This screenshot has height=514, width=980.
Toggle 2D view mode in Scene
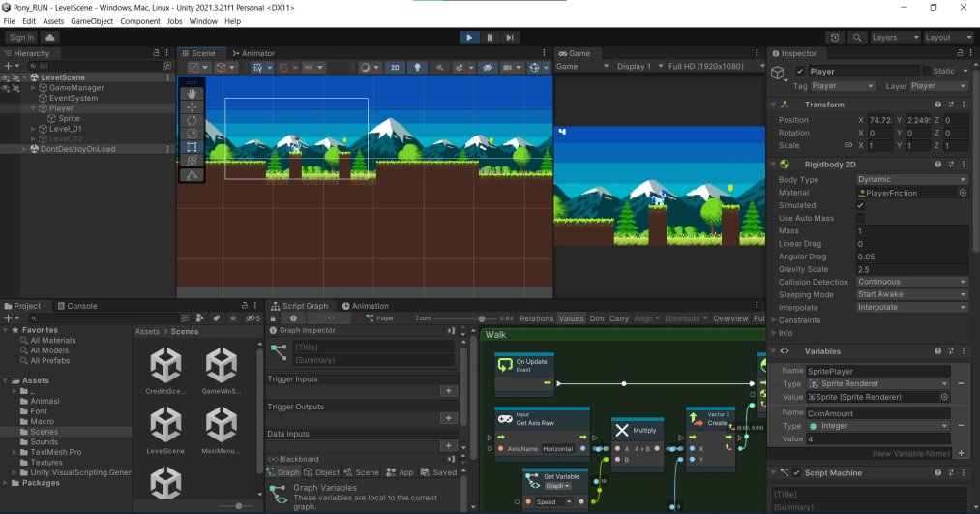(395, 67)
